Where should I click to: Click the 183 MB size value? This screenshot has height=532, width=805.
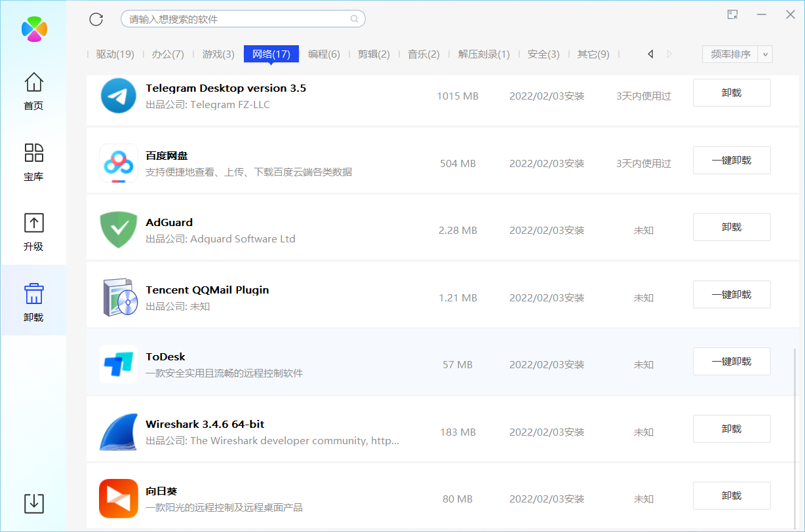458,432
